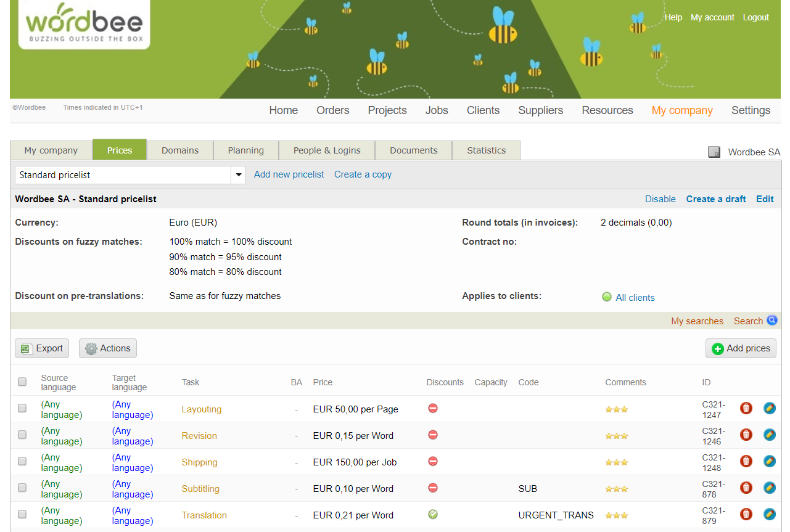
Task: Click the three-star rating in Layouting row
Action: click(616, 409)
